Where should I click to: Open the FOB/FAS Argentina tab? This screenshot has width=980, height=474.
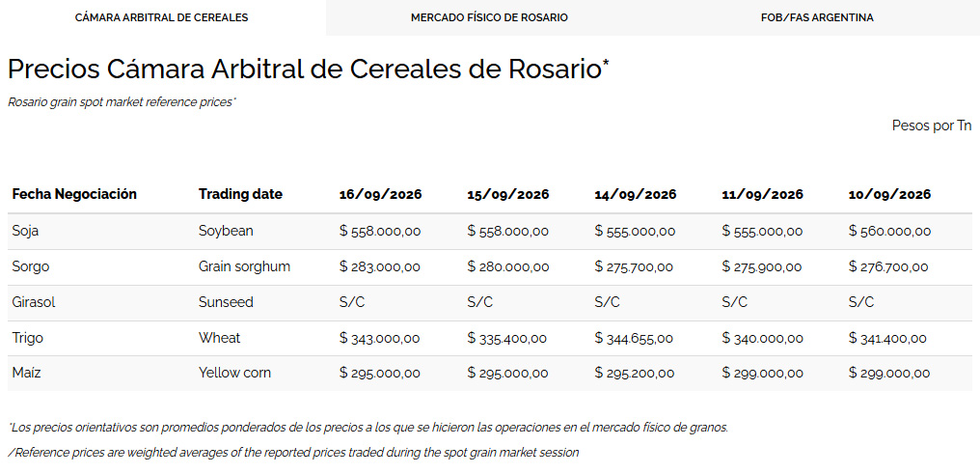tap(817, 17)
